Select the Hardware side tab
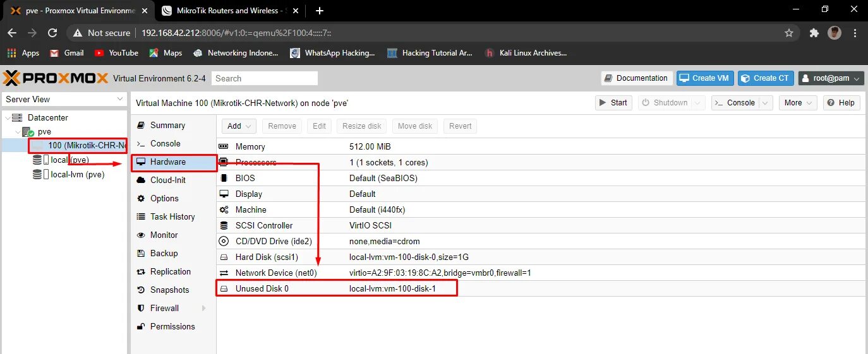The width and height of the screenshot is (868, 354). pos(173,162)
